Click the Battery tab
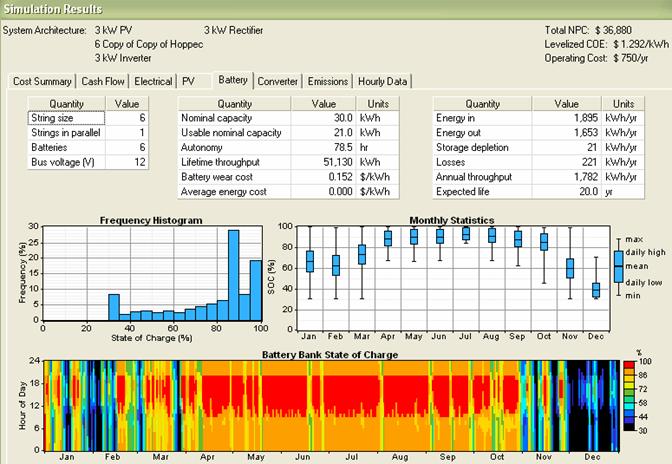The image size is (672, 464). 232,79
